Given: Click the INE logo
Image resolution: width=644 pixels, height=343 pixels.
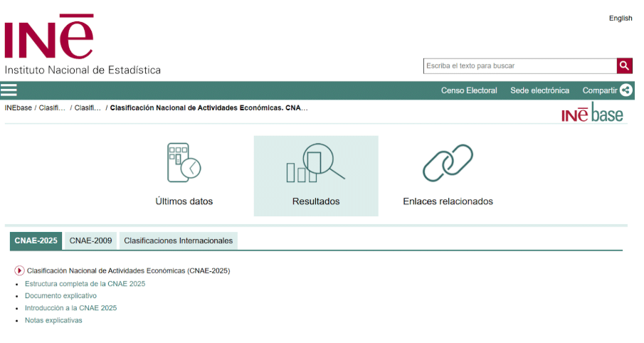Looking at the screenshot, I should [x=49, y=36].
